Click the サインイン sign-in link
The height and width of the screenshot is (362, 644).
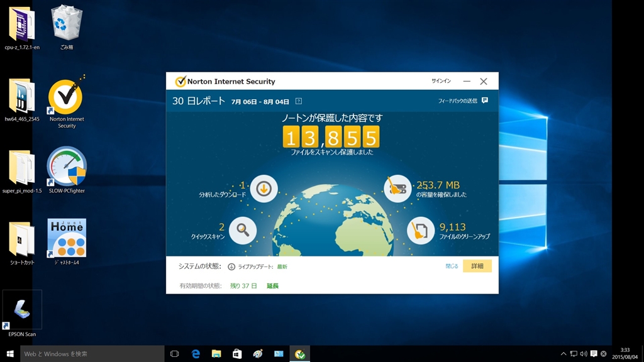coord(441,81)
